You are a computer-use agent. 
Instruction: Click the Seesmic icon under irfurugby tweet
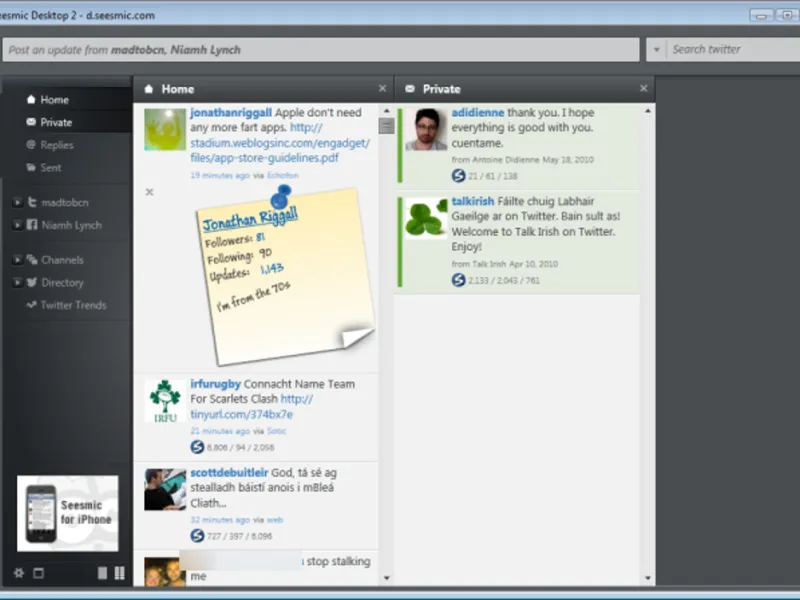(x=197, y=447)
